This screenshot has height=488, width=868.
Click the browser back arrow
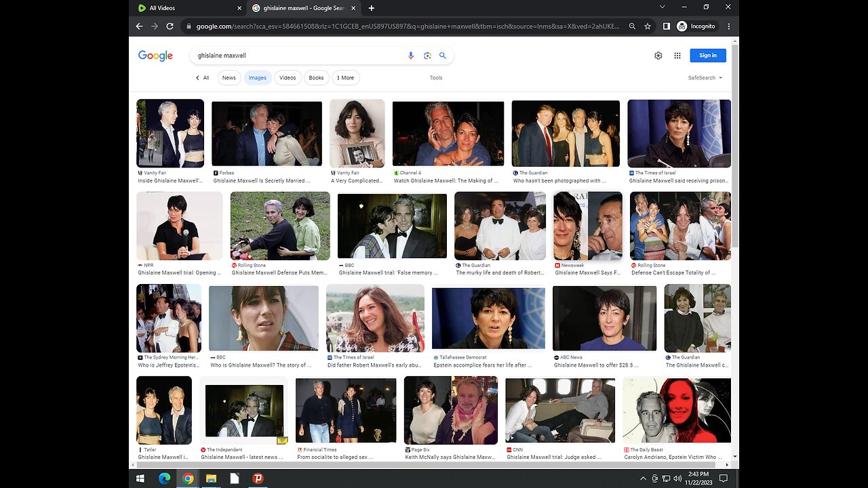pos(139,26)
